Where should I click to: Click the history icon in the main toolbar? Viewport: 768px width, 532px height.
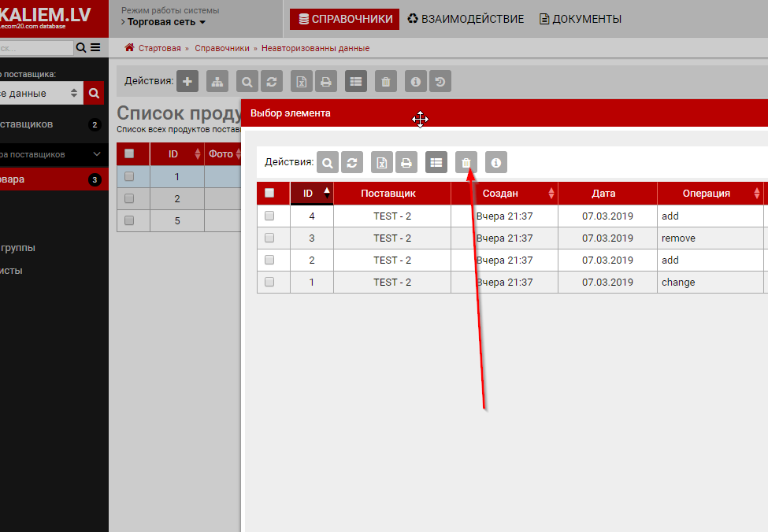click(x=440, y=81)
